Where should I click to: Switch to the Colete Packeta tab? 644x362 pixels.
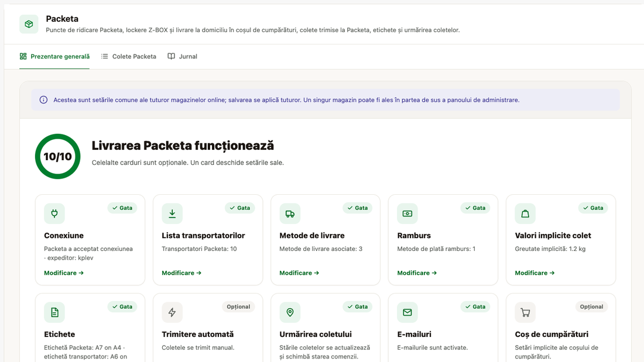pos(129,56)
